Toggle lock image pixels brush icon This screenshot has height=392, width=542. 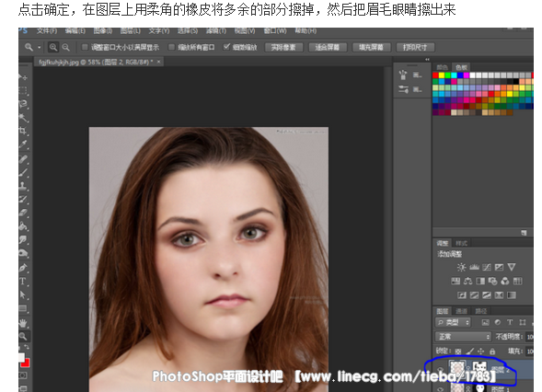pyautogui.click(x=469, y=352)
